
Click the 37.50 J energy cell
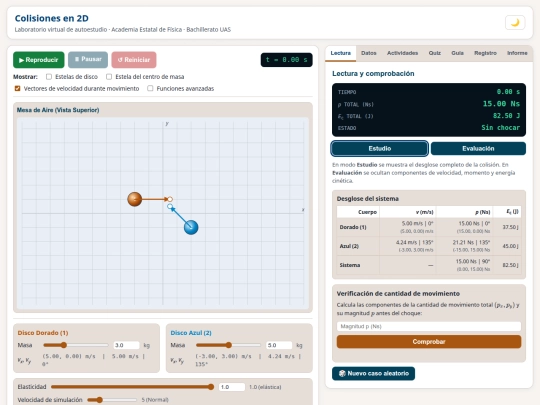[508, 227]
